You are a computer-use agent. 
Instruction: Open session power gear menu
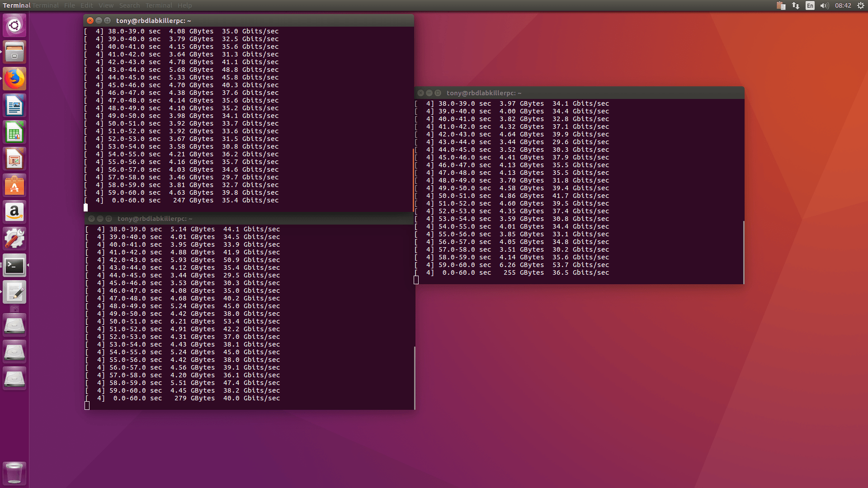(x=860, y=5)
